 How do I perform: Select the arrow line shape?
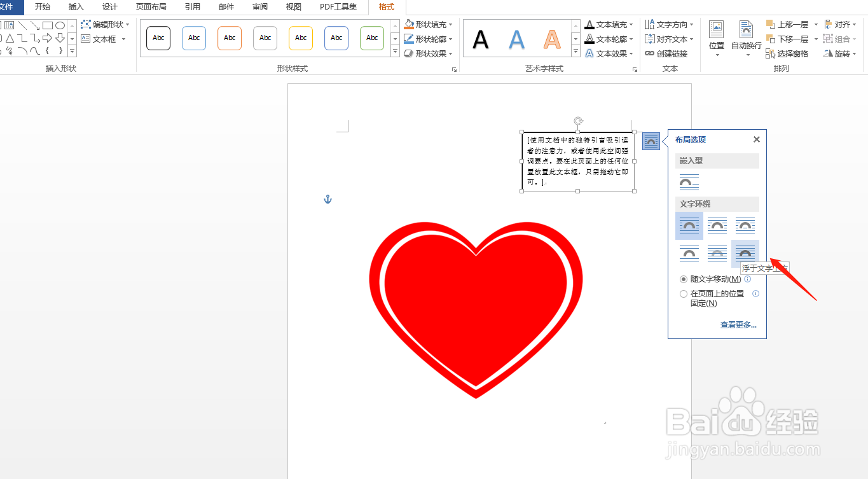(x=35, y=25)
